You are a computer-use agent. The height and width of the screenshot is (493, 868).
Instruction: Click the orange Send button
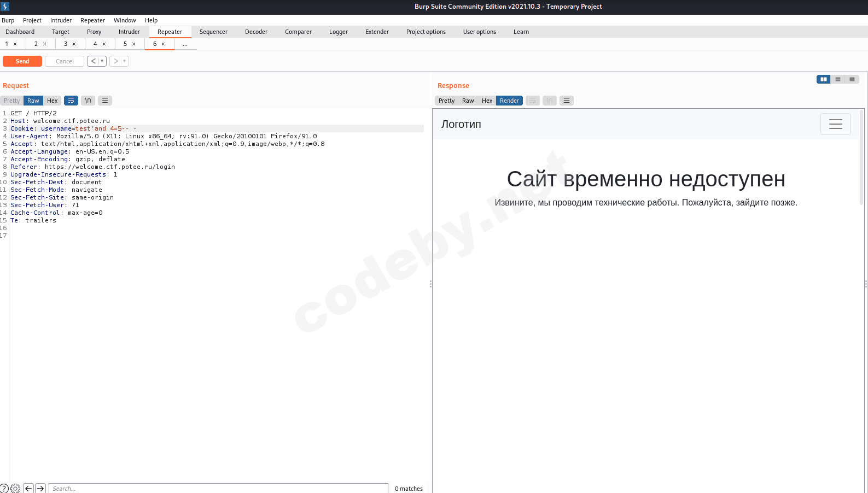click(22, 61)
